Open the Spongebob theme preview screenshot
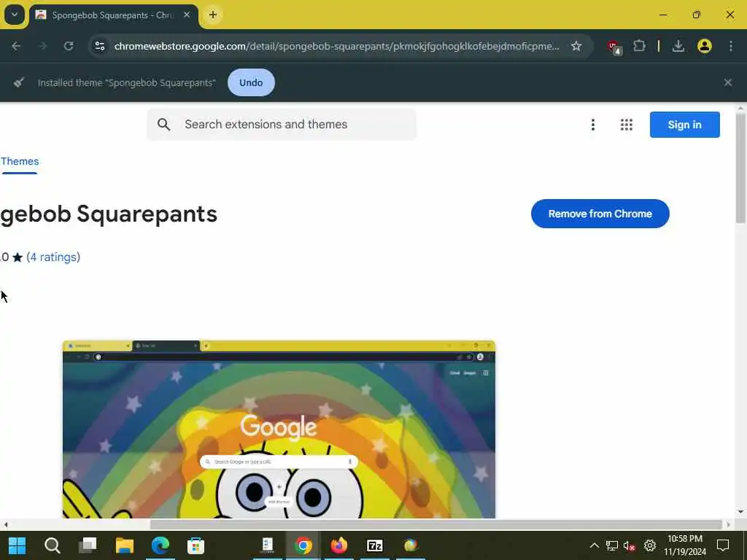Screen dimensions: 747x560 coord(279,429)
